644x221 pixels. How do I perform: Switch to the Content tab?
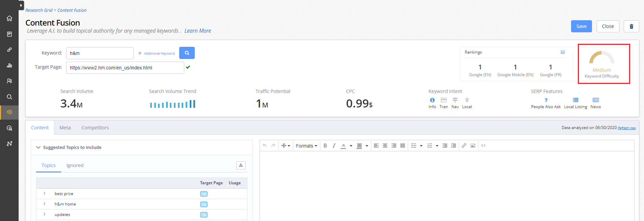tap(40, 128)
